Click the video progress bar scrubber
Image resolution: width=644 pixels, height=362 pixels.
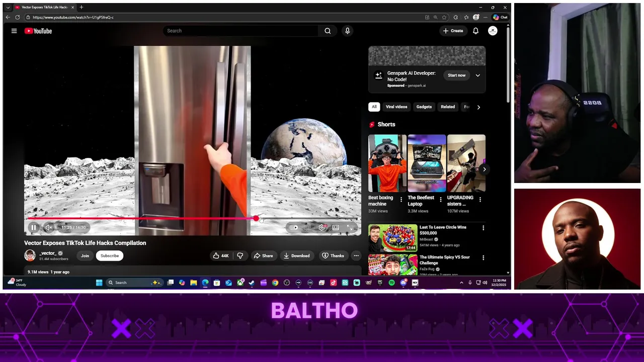(x=256, y=218)
